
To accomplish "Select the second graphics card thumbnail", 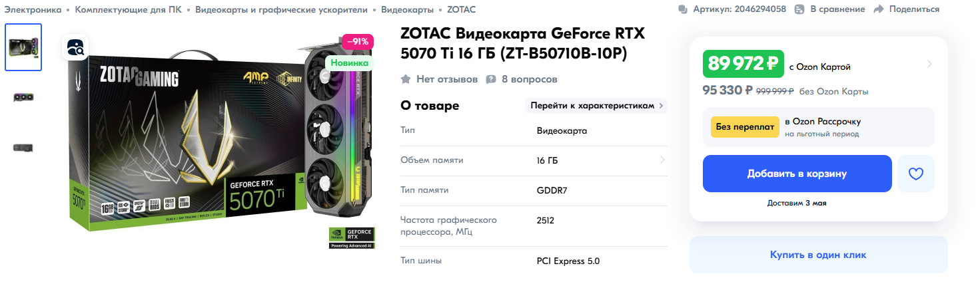I will tap(23, 97).
